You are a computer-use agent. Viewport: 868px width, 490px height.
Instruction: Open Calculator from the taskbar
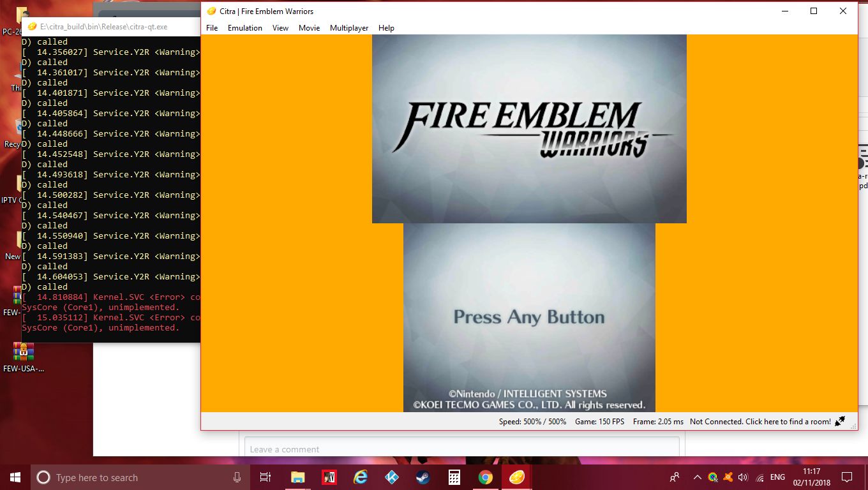pos(454,477)
